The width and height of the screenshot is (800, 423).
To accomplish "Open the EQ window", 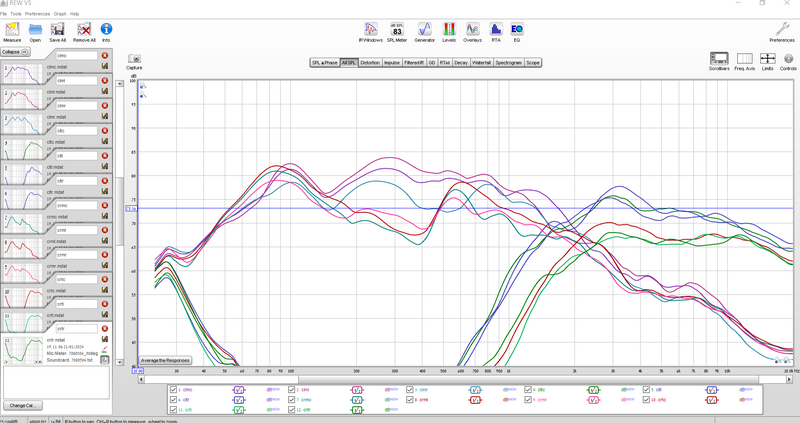I will [516, 30].
